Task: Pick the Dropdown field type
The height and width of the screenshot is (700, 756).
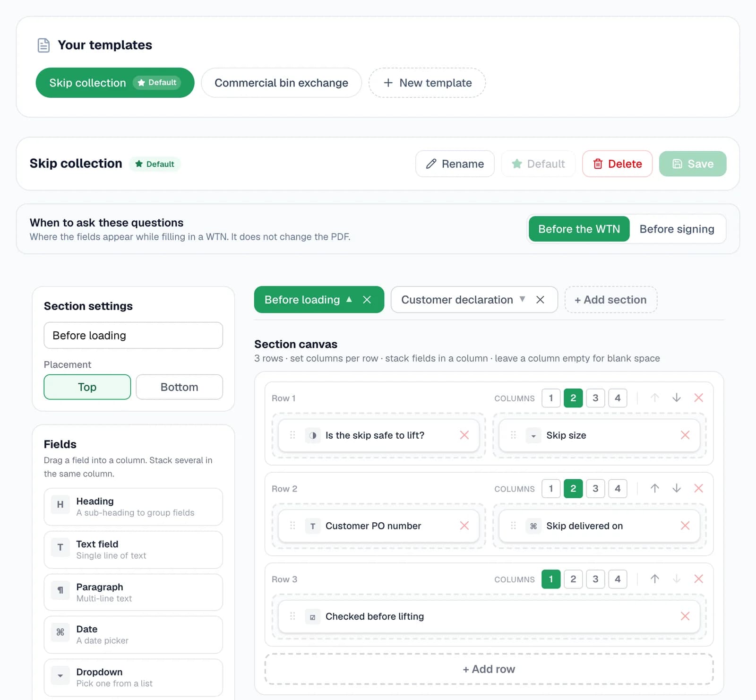Action: [x=133, y=677]
